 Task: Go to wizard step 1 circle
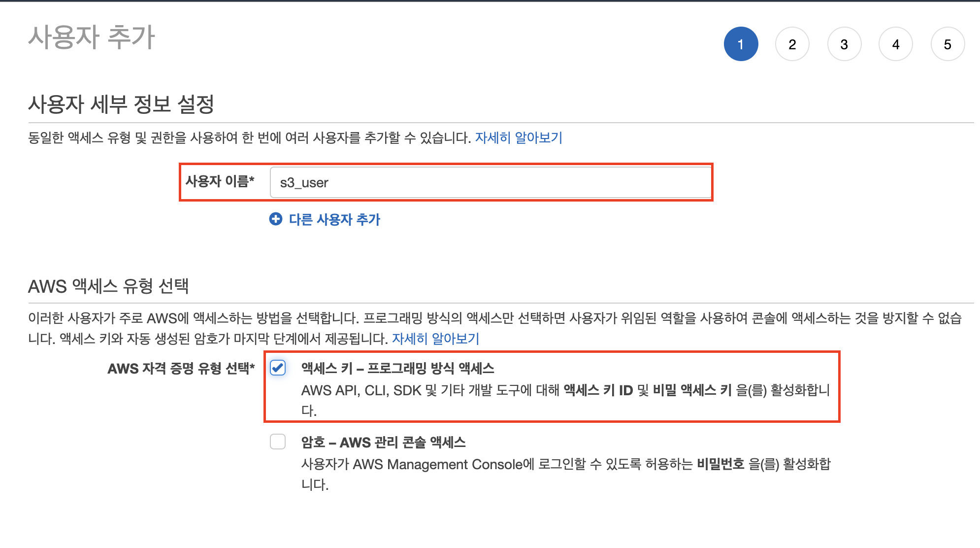pyautogui.click(x=741, y=44)
